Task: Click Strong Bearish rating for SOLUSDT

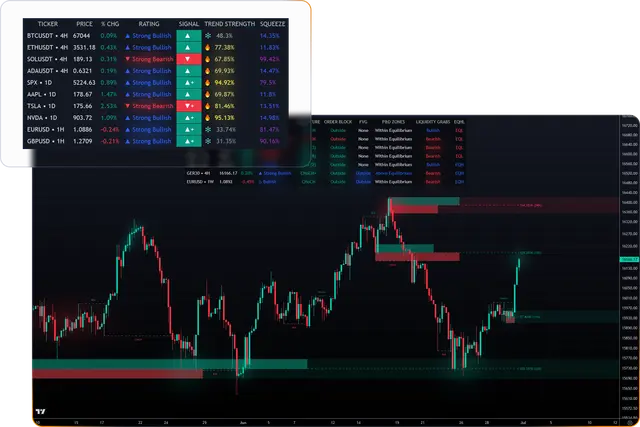Action: coord(147,60)
